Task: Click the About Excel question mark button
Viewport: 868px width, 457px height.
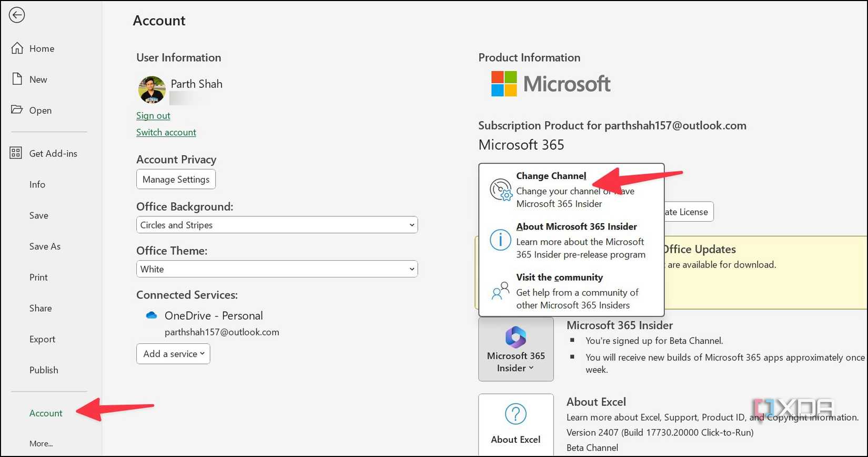Action: [516, 424]
